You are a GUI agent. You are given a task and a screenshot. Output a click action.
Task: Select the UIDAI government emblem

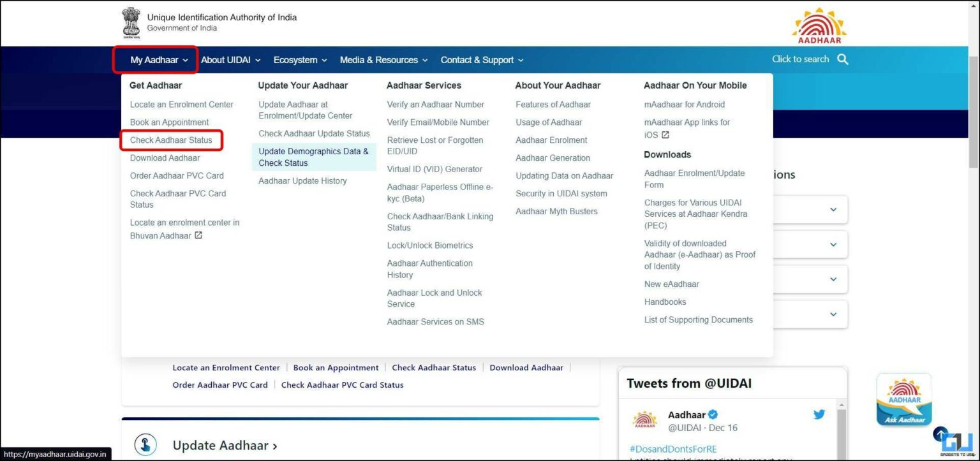point(131,22)
